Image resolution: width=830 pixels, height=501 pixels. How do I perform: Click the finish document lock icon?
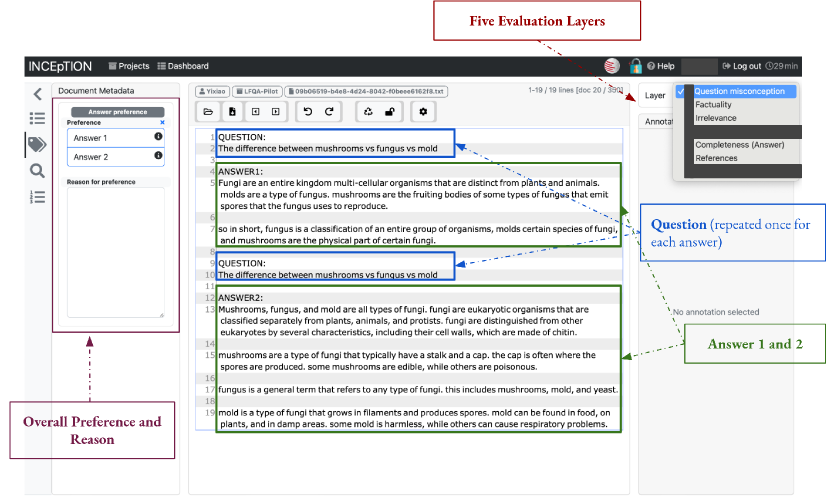tap(390, 111)
